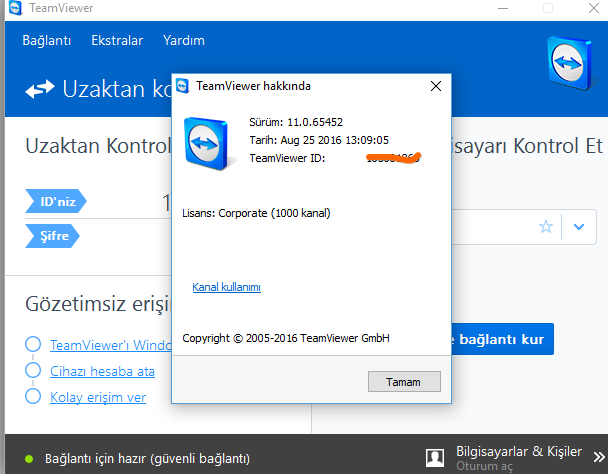The width and height of the screenshot is (608, 474).
Task: Open the Yardım menu
Action: coord(183,41)
